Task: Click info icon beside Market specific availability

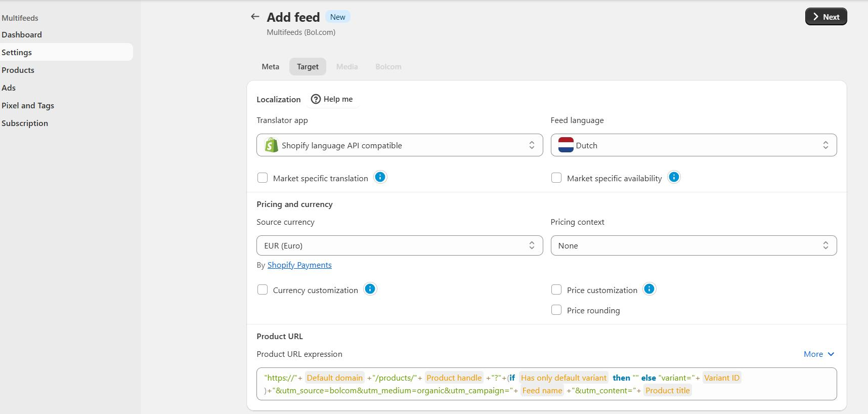Action: (674, 177)
